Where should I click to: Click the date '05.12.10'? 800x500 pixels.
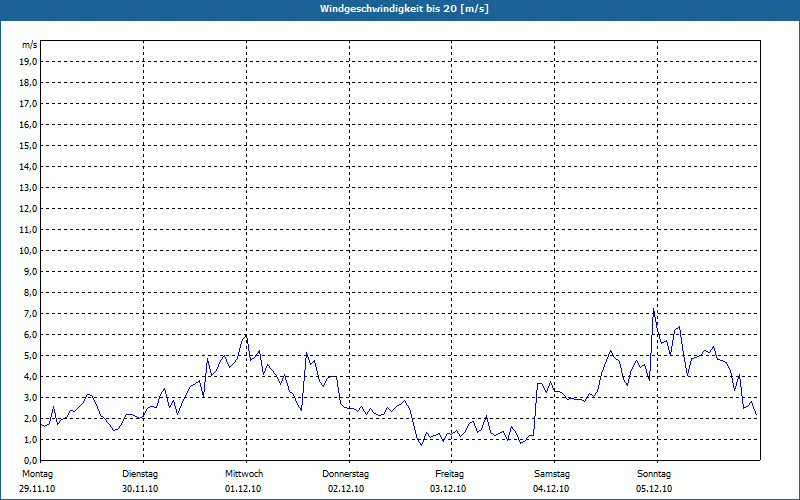point(654,489)
